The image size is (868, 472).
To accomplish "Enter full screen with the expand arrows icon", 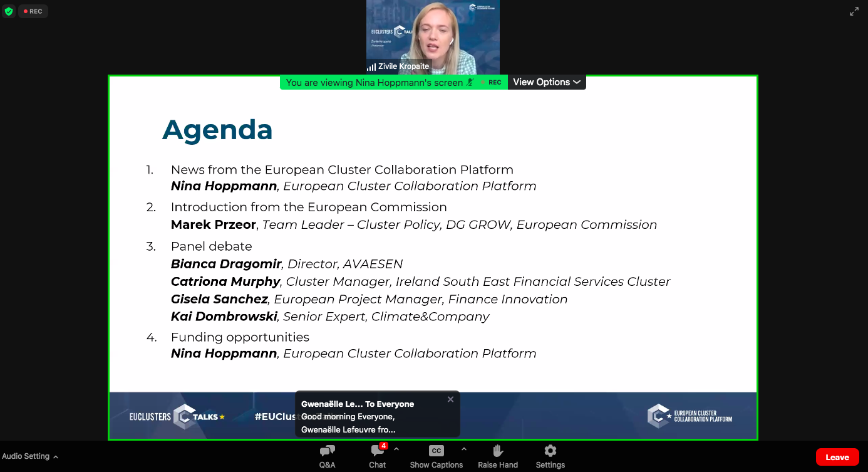I will (854, 11).
